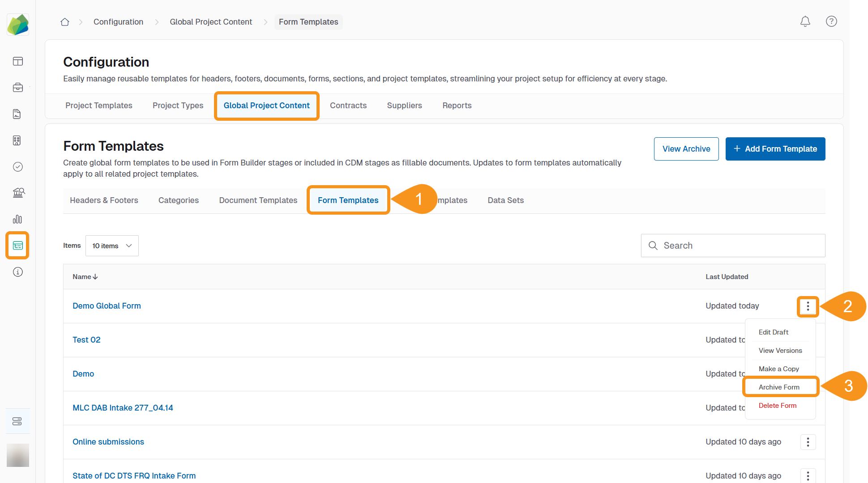Open the help question mark icon
Image resolution: width=868 pixels, height=483 pixels.
click(831, 21)
